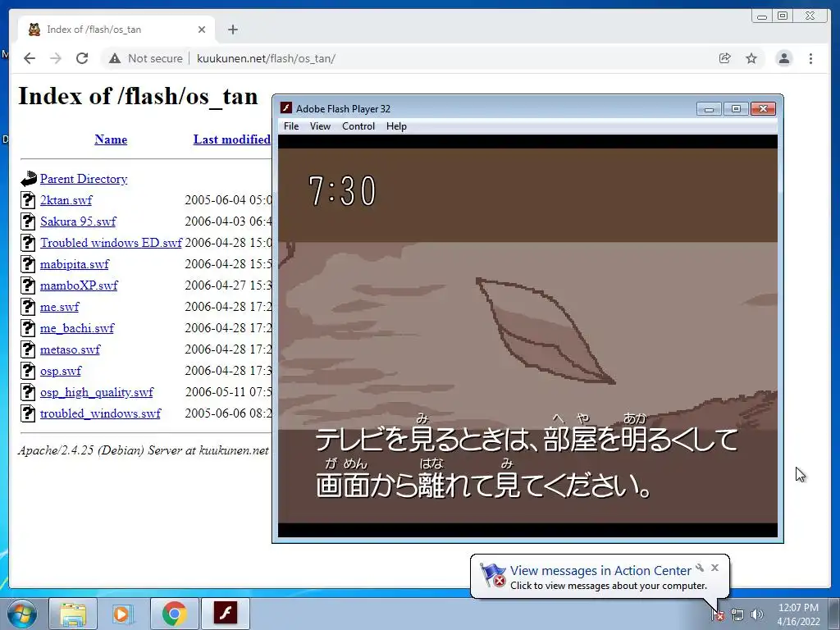Click the file icon next to 2ktan.swf
This screenshot has width=840, height=630.
28,200
